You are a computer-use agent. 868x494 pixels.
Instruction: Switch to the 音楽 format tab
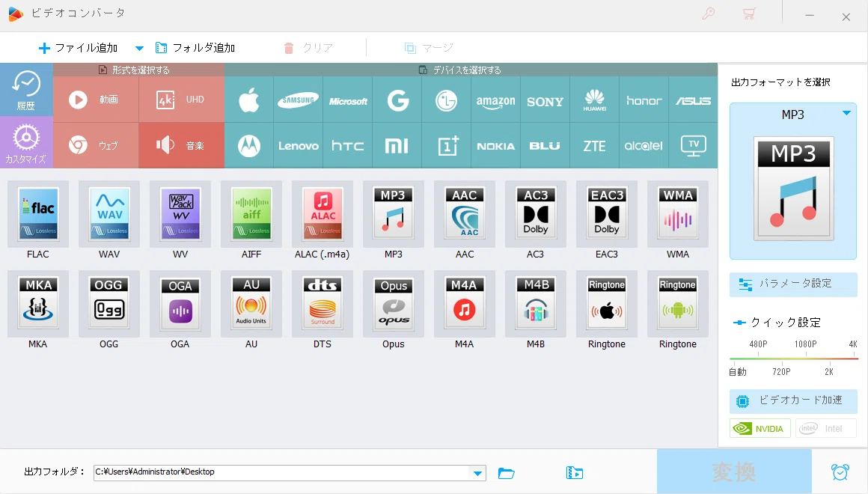tap(182, 145)
